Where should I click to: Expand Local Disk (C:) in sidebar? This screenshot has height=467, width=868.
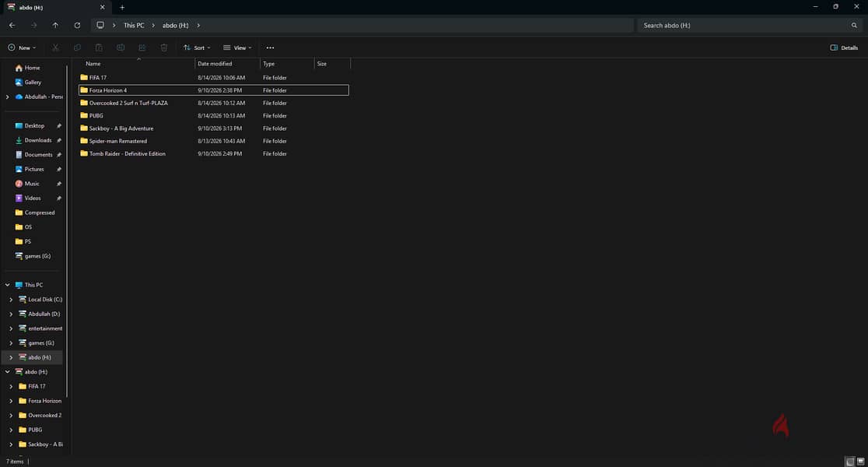(x=11, y=300)
